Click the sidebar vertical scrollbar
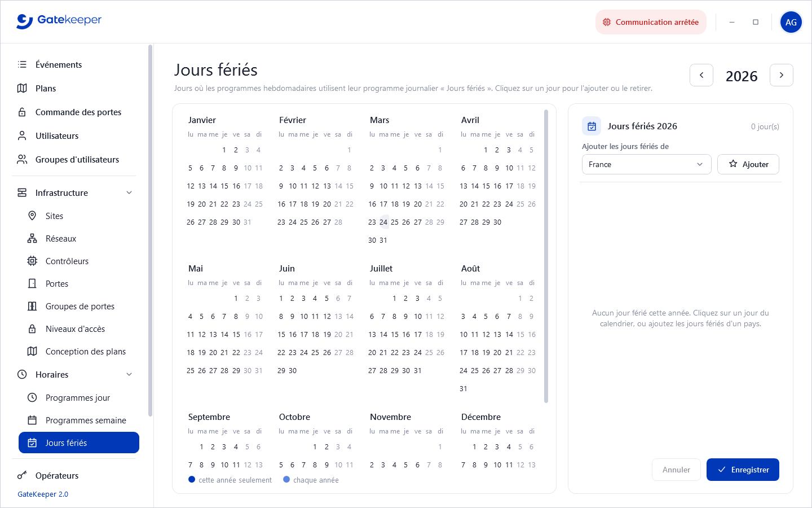 (150, 230)
